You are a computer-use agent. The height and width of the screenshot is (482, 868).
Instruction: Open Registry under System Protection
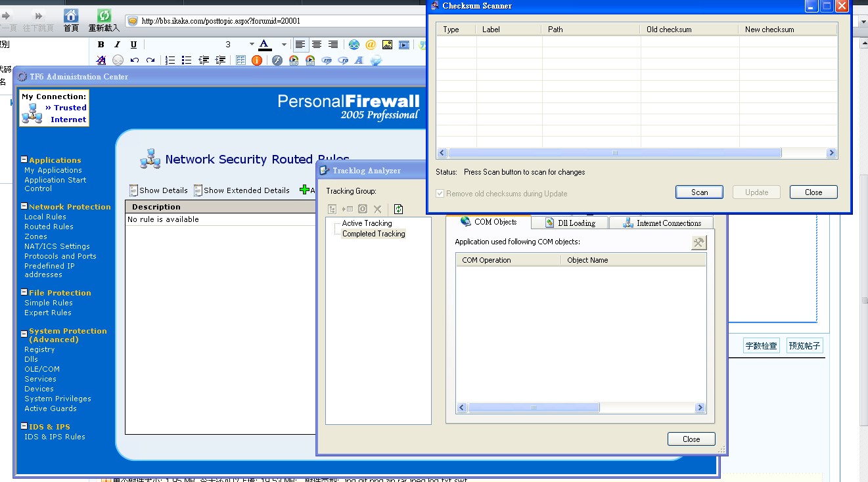coord(39,349)
